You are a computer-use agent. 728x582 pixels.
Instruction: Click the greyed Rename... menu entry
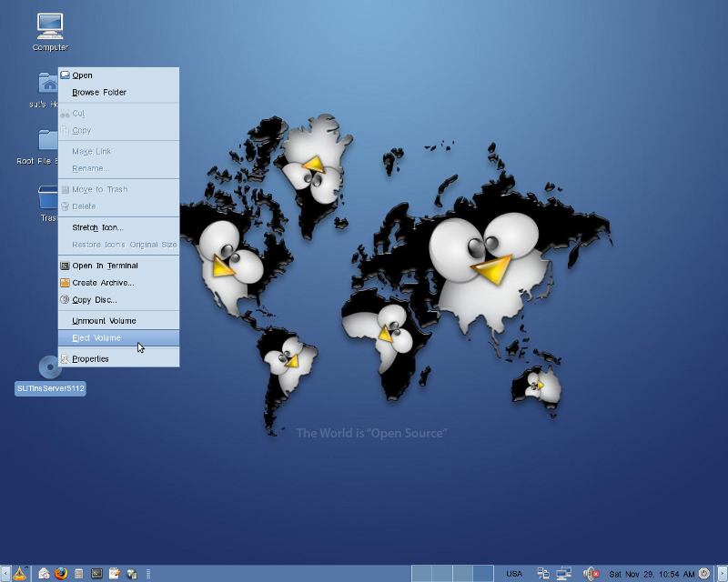pos(119,168)
